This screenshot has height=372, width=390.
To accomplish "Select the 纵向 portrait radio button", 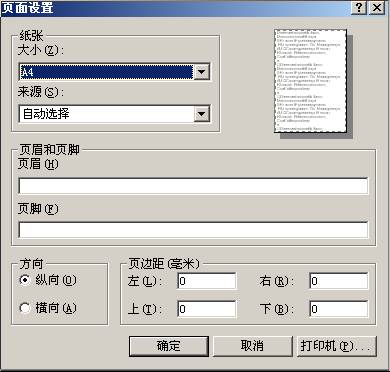I will (25, 280).
